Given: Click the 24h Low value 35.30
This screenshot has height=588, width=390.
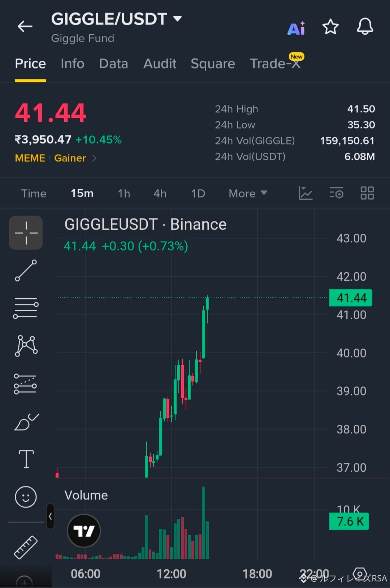Looking at the screenshot, I should tap(361, 125).
